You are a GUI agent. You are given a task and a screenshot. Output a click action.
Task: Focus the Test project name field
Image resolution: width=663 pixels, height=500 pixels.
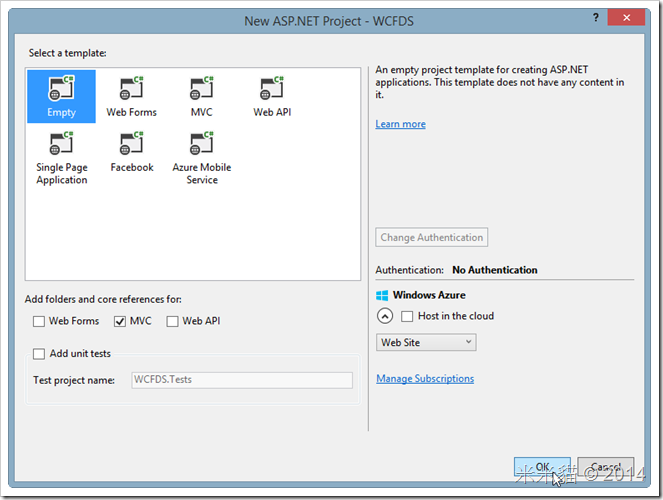242,380
